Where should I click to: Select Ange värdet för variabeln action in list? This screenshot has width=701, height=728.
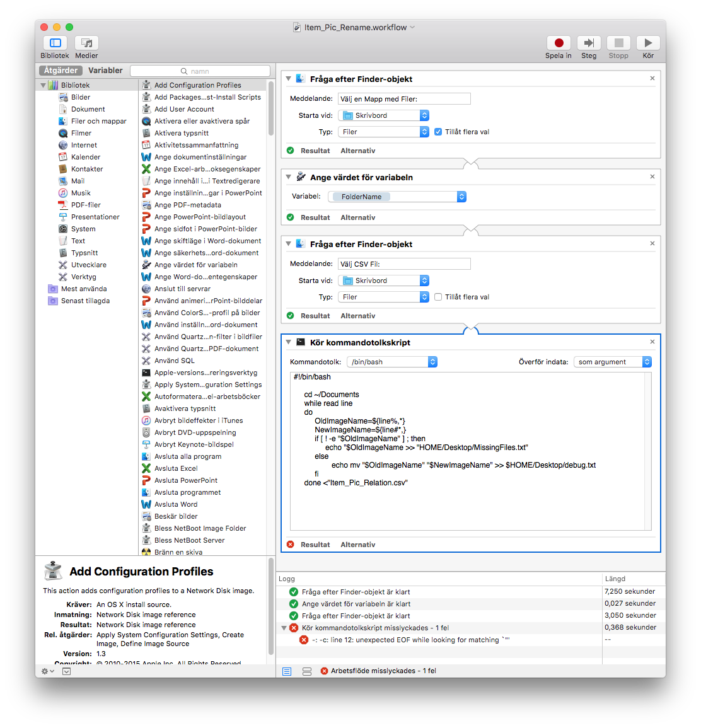195,265
